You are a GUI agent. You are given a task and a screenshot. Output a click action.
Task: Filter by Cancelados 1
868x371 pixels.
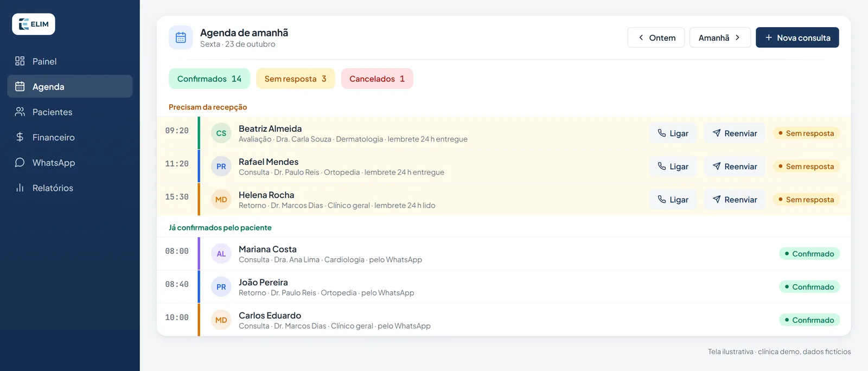[377, 79]
